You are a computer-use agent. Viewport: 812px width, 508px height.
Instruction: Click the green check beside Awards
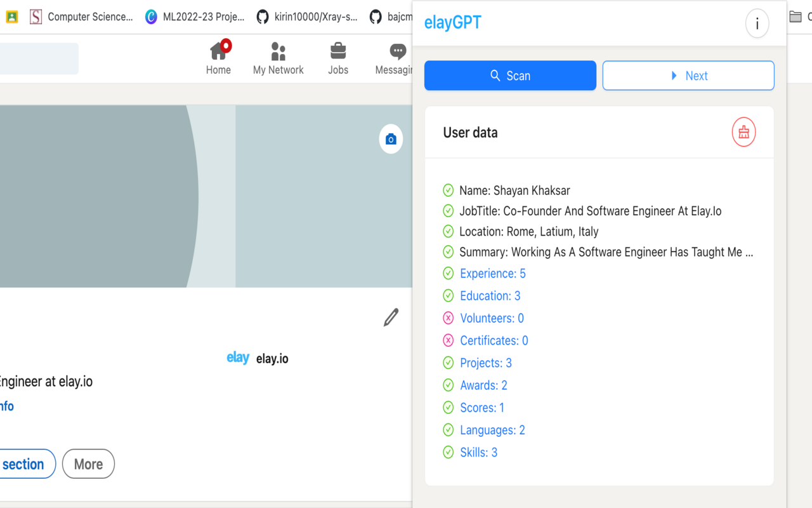448,385
